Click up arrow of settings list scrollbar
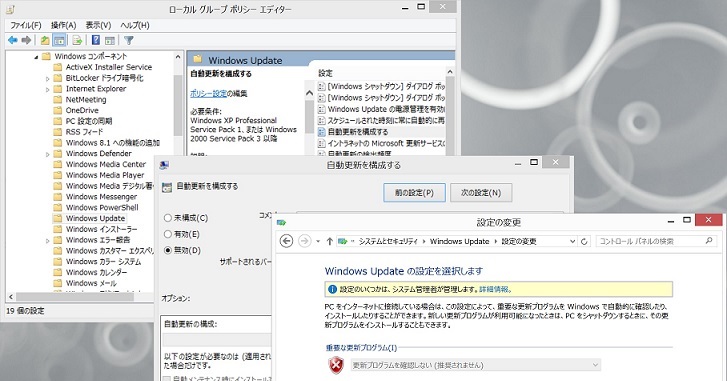Screen dimensions: 727x381 [x=449, y=72]
